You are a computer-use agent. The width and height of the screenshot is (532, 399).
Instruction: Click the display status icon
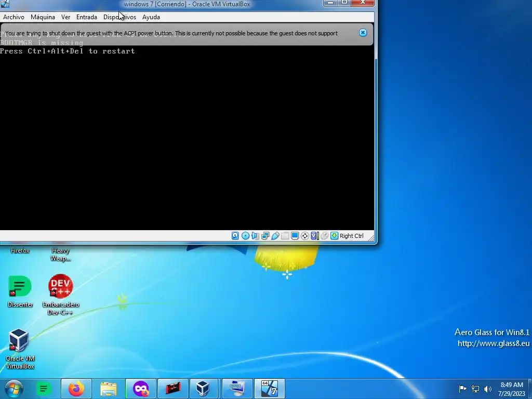[x=295, y=236]
